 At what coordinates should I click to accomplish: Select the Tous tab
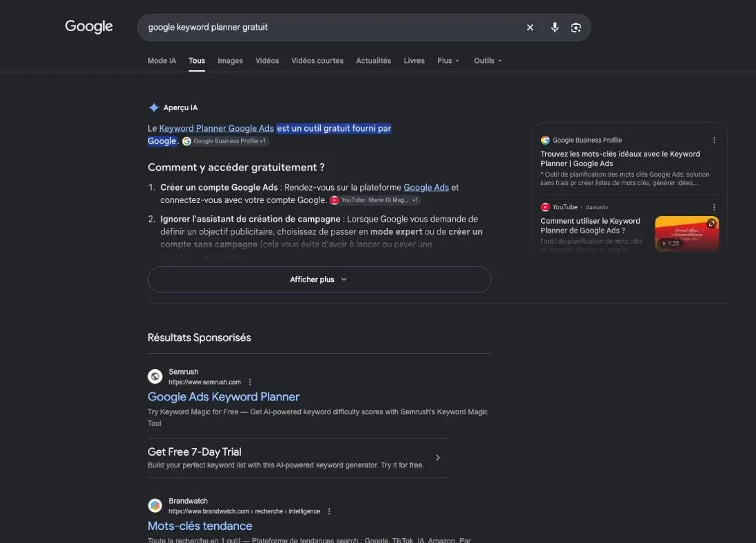[197, 61]
